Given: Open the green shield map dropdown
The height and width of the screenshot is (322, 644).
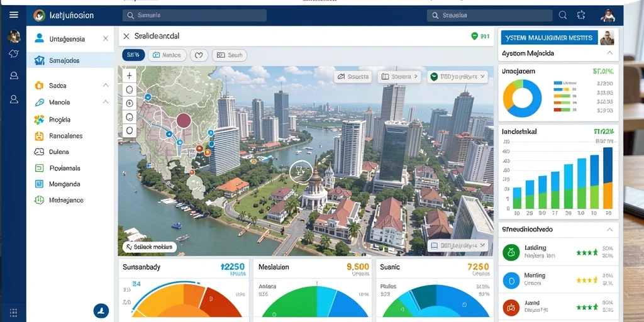Looking at the screenshot, I should coord(457,76).
